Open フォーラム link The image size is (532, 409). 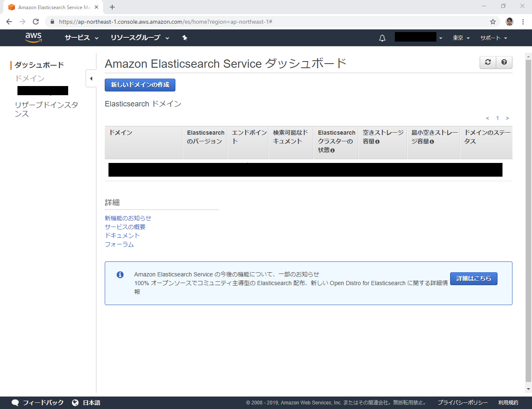click(x=119, y=244)
